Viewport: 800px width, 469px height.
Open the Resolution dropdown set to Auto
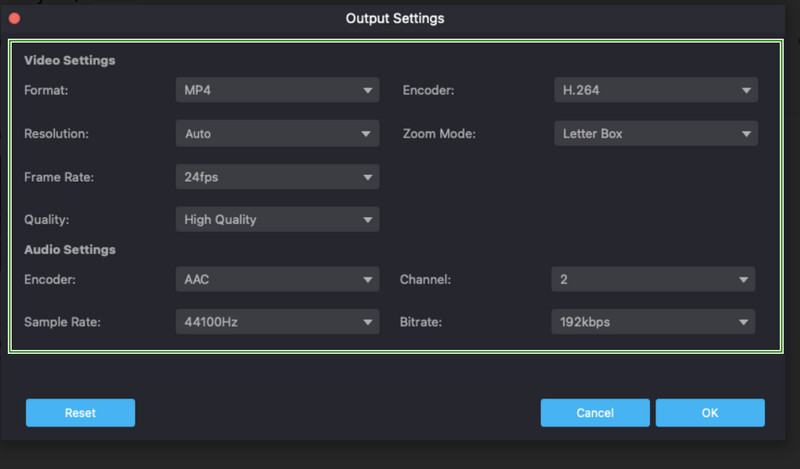coord(277,134)
